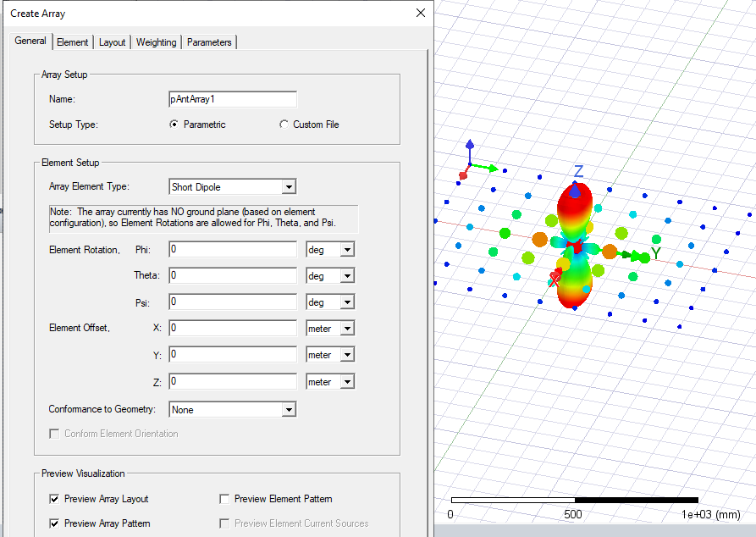This screenshot has width=756, height=537.
Task: Open the Phi rotation unit dropdown
Action: point(346,250)
